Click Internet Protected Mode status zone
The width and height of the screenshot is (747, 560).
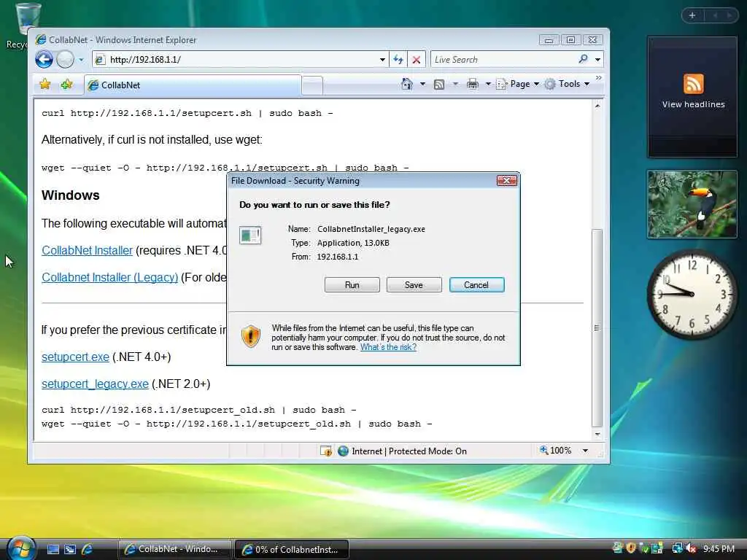402,451
